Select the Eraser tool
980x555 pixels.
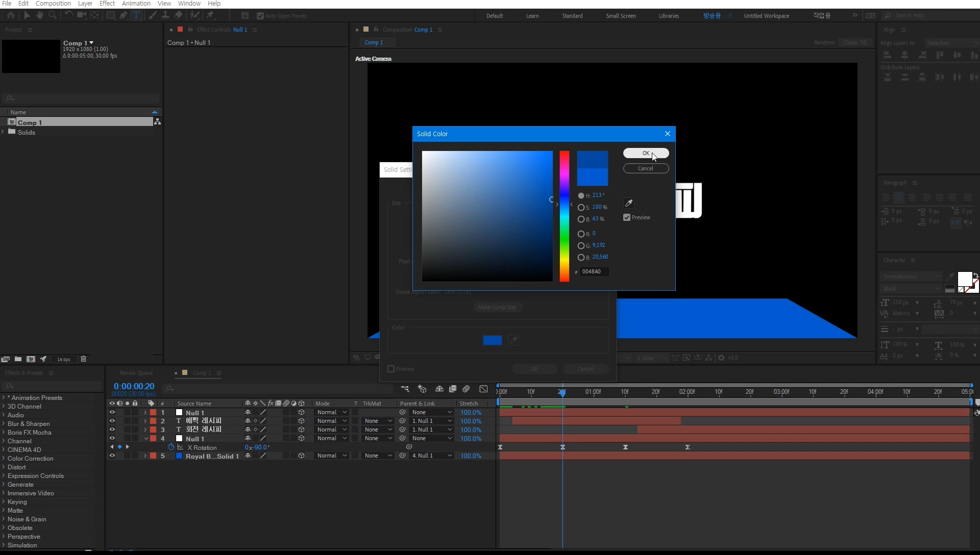coord(178,15)
